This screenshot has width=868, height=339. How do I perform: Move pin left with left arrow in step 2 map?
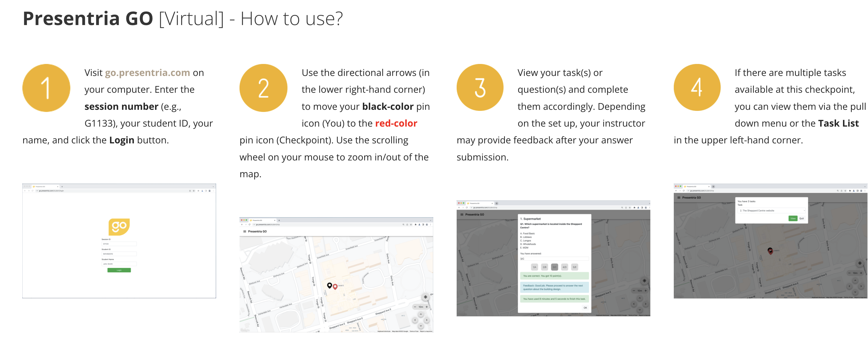tap(415, 320)
